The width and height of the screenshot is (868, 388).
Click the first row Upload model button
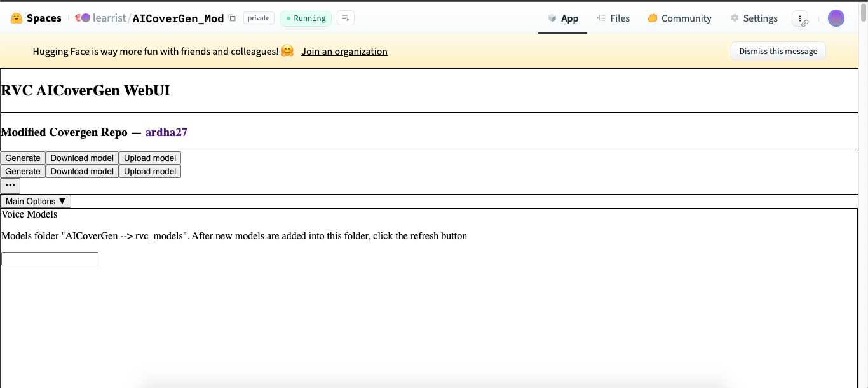(x=150, y=158)
